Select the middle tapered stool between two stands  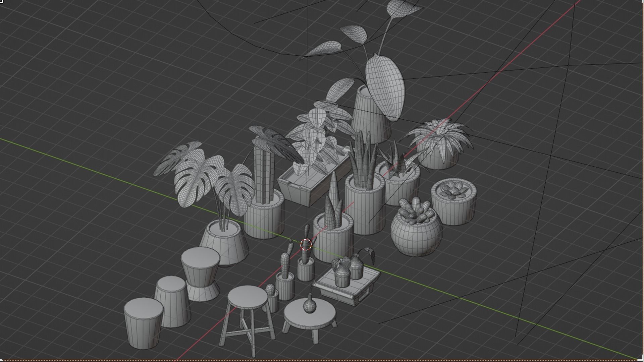coord(172,302)
